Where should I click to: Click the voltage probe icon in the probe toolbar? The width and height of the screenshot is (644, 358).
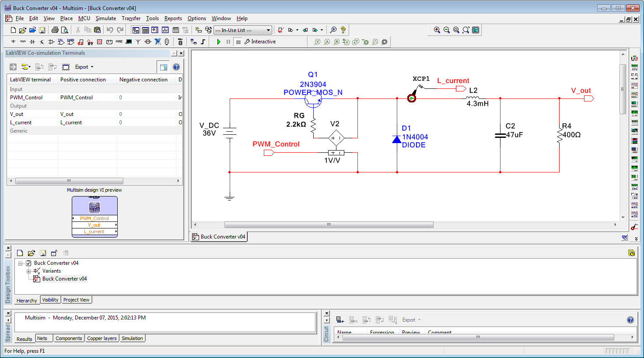tap(318, 42)
